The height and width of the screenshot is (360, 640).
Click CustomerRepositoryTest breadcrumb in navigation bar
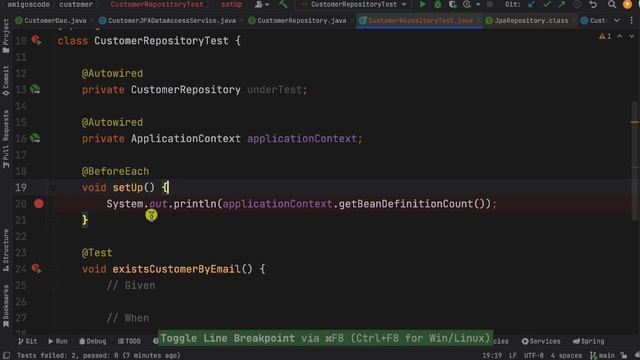click(x=157, y=4)
